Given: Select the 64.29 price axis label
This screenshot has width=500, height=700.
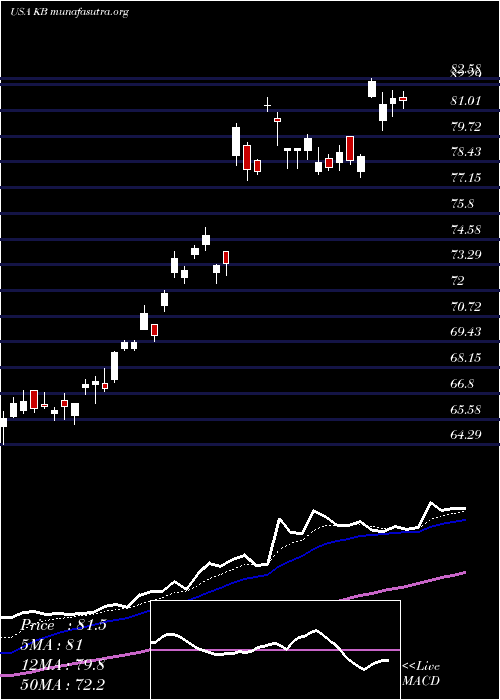Looking at the screenshot, I should pos(466,433).
